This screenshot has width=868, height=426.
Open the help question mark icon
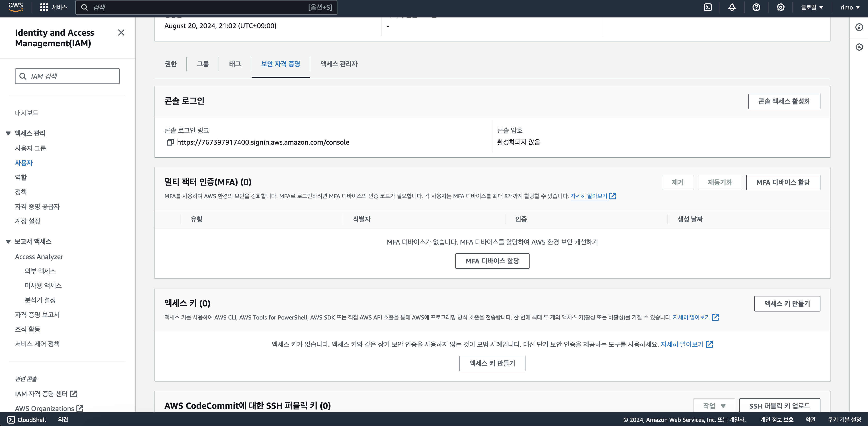[x=756, y=8]
